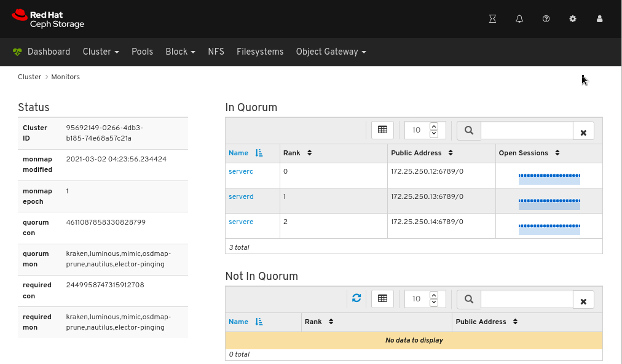622x364 pixels.
Task: Increase In Quorum rows-per-page value
Action: [x=434, y=126]
